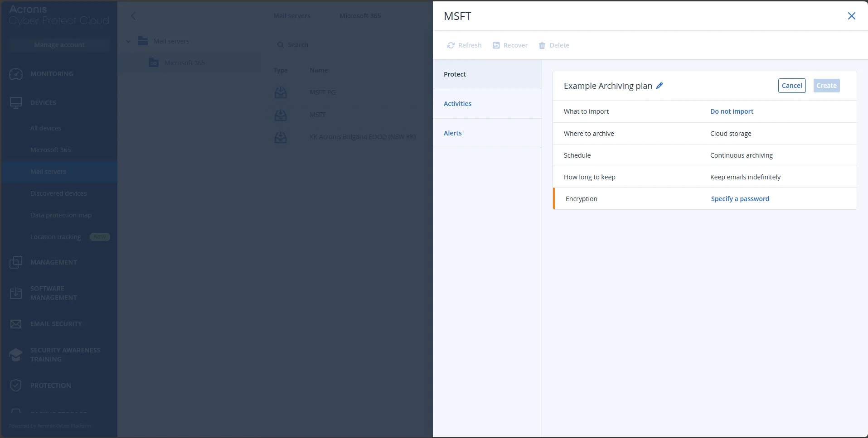
Task: Click the Create button
Action: coord(826,86)
